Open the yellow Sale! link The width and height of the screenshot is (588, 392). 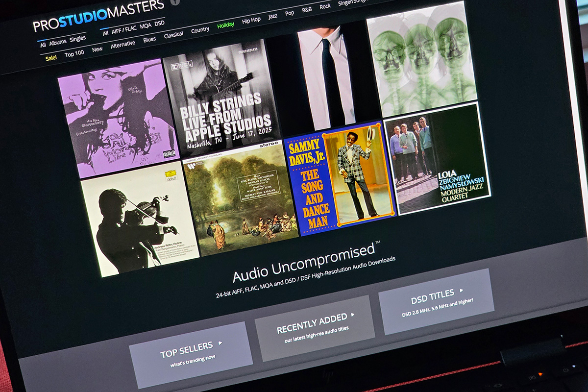[x=51, y=58]
